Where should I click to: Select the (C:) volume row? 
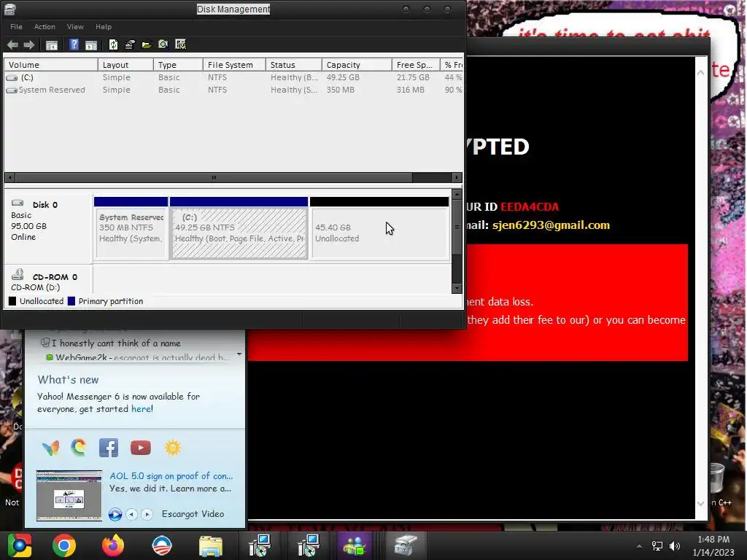coord(233,77)
